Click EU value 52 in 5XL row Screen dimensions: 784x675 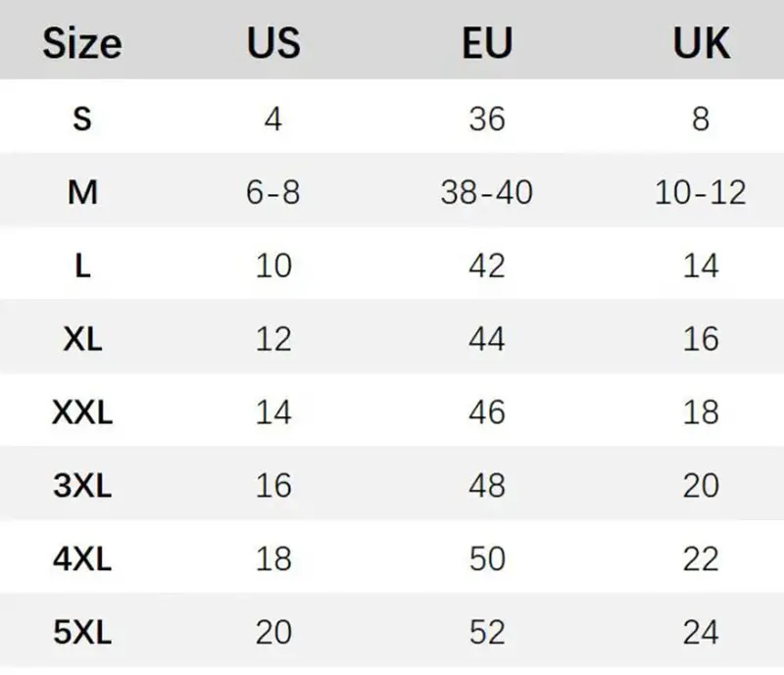487,632
